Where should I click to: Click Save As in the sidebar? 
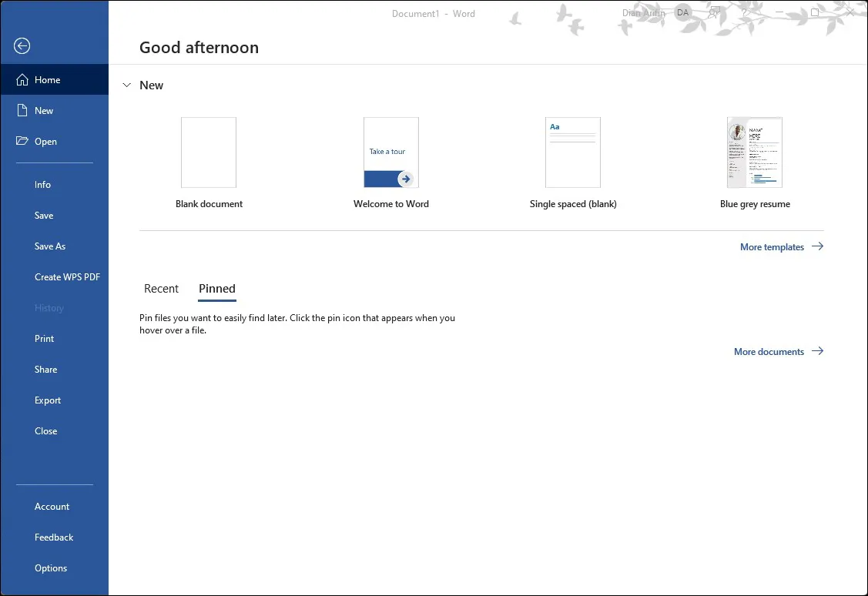pos(50,246)
